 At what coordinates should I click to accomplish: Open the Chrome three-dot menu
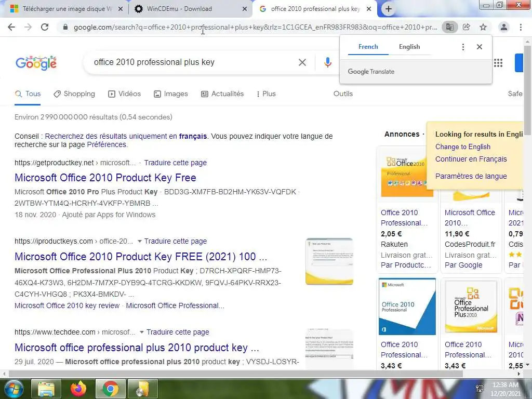(x=521, y=27)
